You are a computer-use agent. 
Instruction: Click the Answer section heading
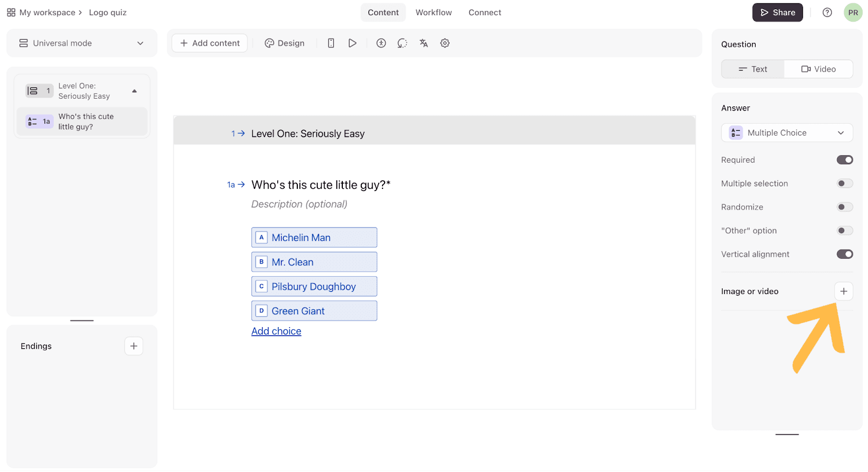coord(736,108)
